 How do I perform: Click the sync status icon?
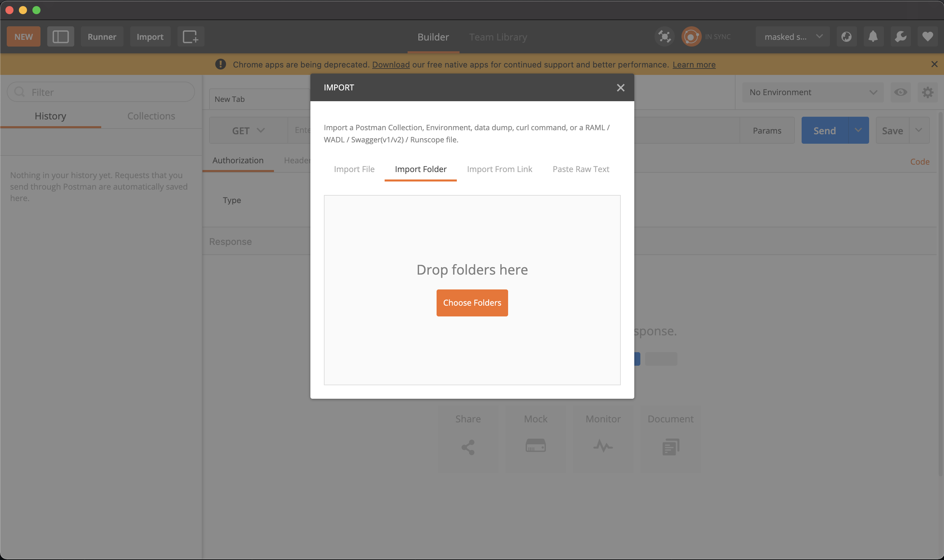691,37
